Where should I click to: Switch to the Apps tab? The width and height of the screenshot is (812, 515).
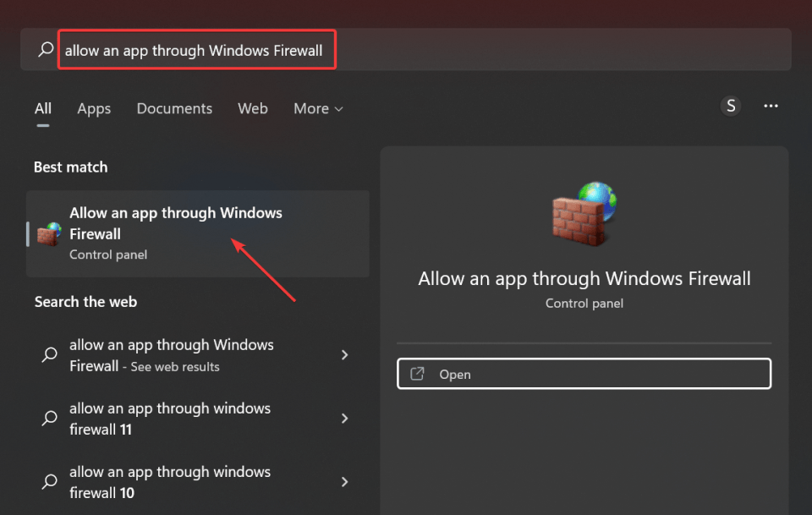[x=94, y=109]
